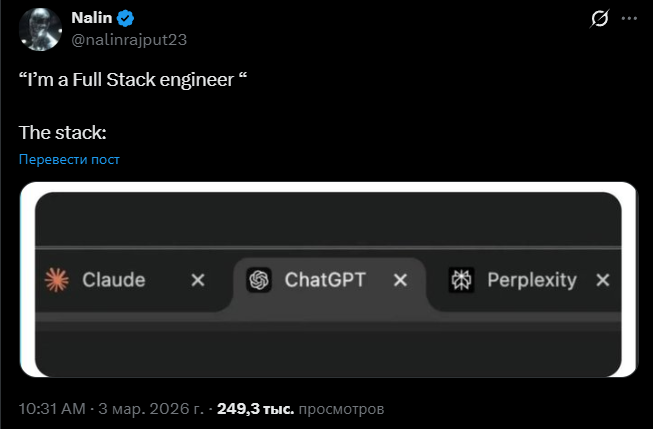
Task: Click "The stack:" text line
Action: [63, 132]
